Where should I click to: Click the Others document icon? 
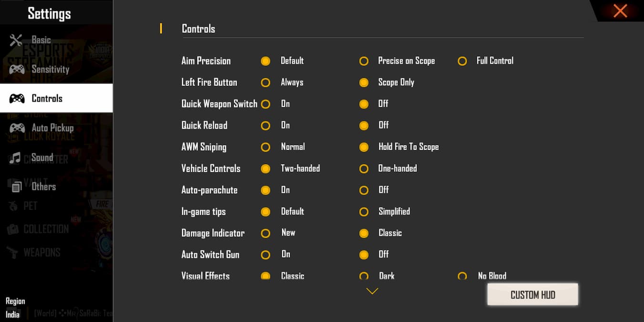pyautogui.click(x=15, y=187)
